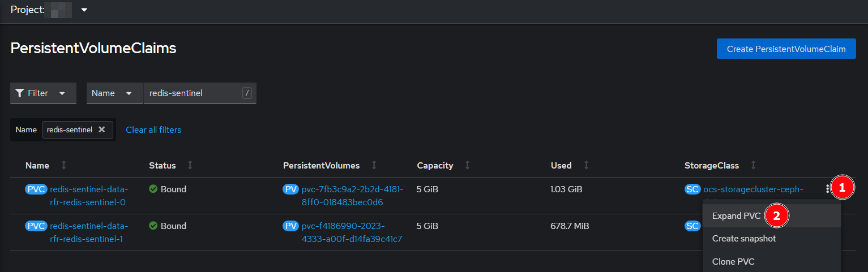This screenshot has height=272, width=868.
Task: Click the Status column header text
Action: point(163,166)
